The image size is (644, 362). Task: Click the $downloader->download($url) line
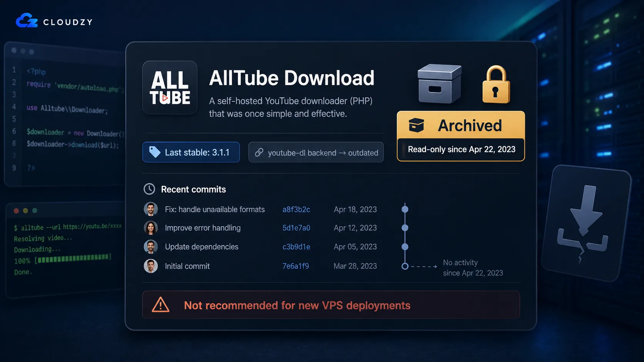(x=73, y=144)
